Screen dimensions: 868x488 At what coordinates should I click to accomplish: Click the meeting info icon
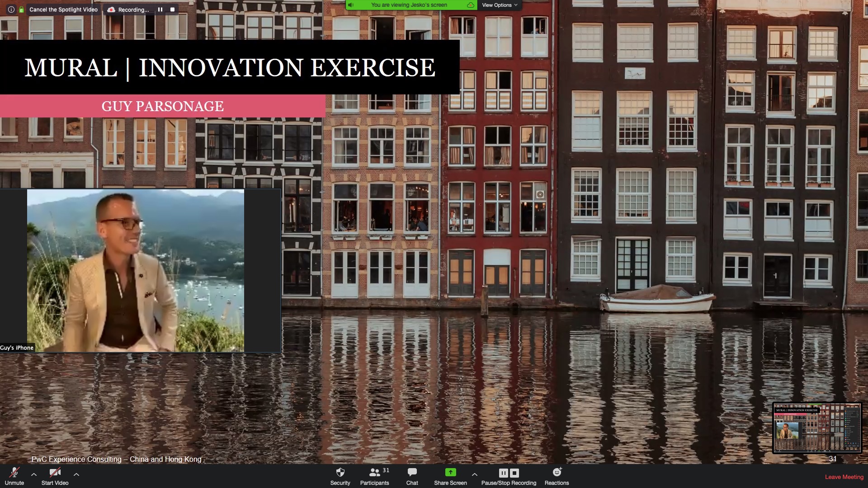tap(11, 9)
